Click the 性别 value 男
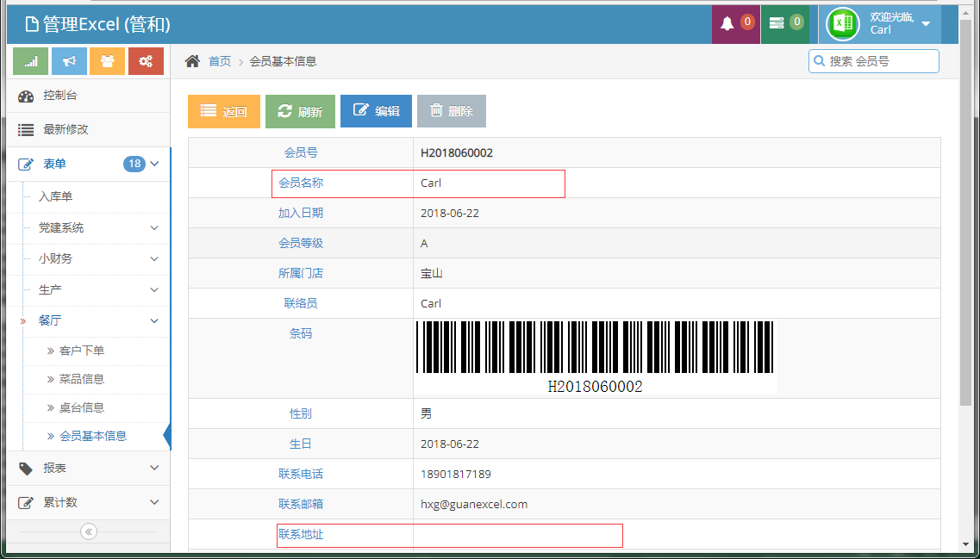 click(427, 413)
